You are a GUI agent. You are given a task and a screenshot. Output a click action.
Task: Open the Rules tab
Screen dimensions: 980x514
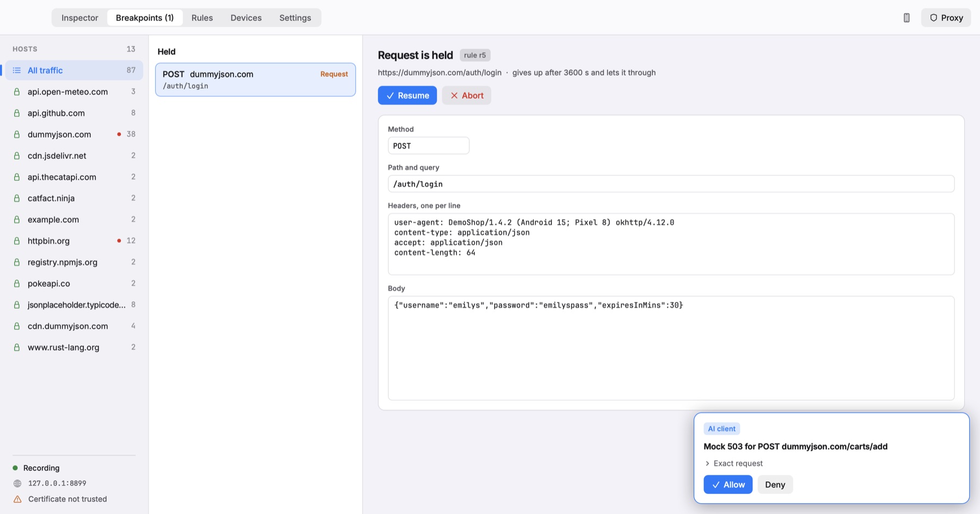pyautogui.click(x=202, y=18)
